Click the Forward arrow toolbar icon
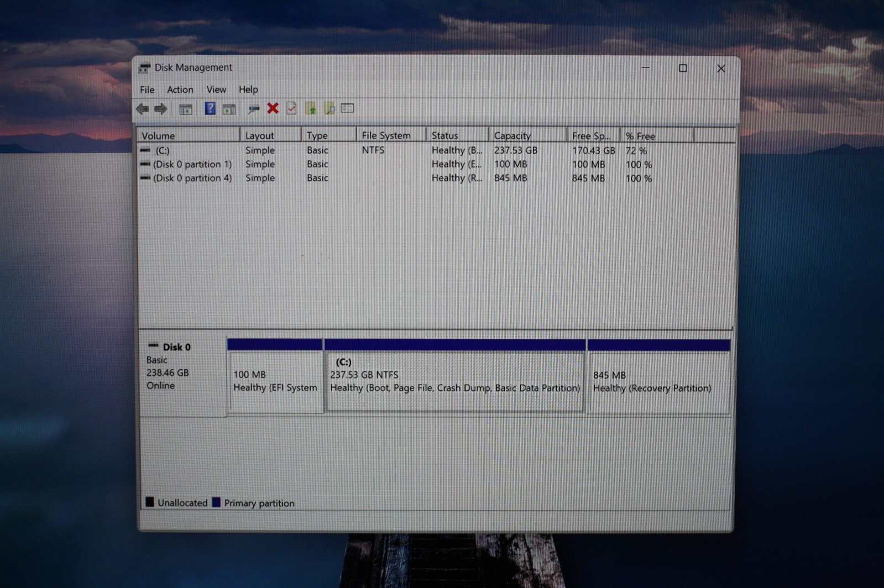Image resolution: width=884 pixels, height=588 pixels. pyautogui.click(x=161, y=109)
